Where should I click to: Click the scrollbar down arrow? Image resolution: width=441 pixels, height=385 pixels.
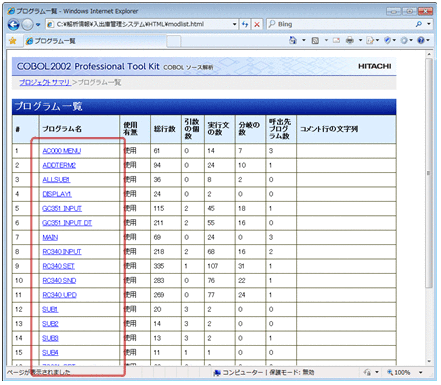click(429, 361)
